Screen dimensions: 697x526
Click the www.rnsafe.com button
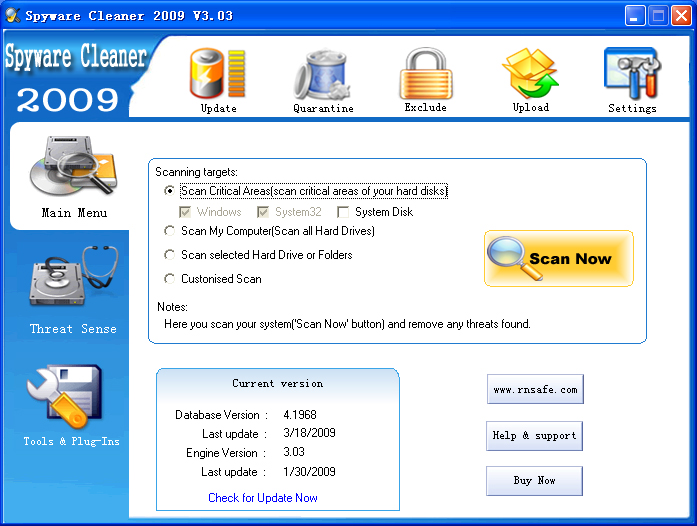pos(535,389)
